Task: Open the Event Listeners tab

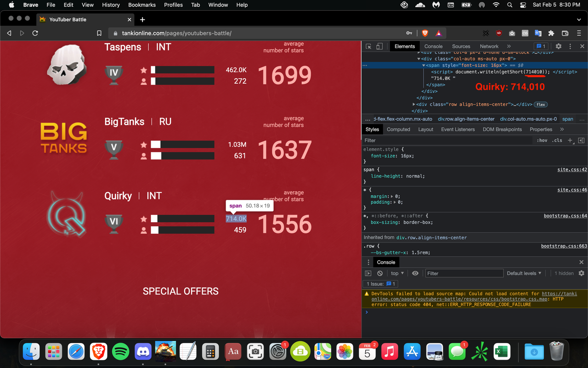Action: [458, 129]
